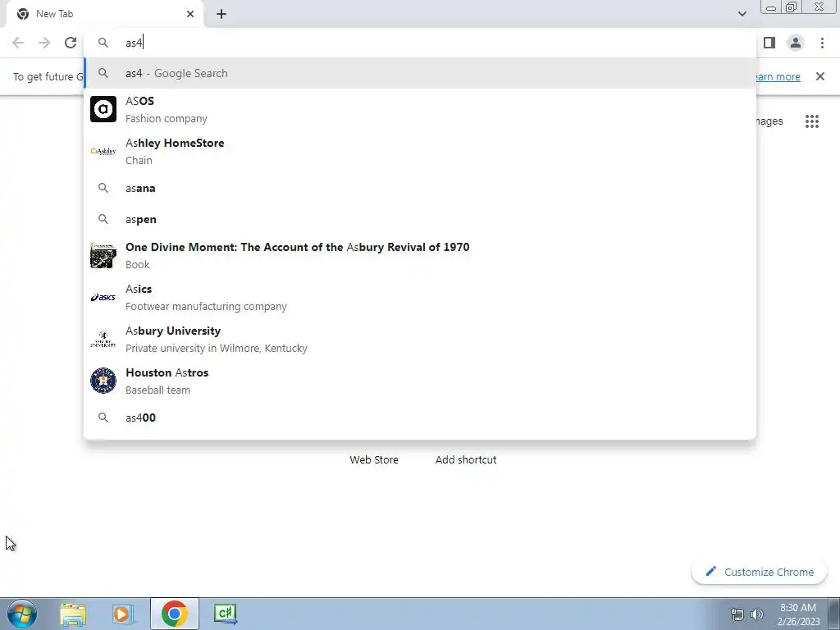Click the ASOS logo icon
Screen dimensions: 840x630
(x=103, y=109)
